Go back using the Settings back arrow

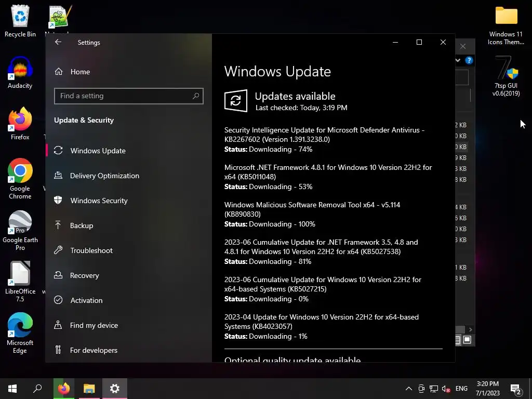click(58, 42)
